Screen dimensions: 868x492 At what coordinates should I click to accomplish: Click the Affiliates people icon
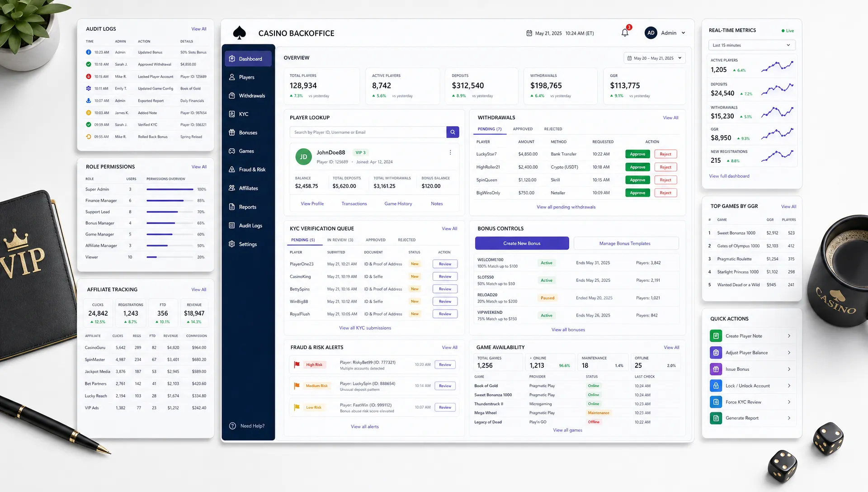pos(232,188)
